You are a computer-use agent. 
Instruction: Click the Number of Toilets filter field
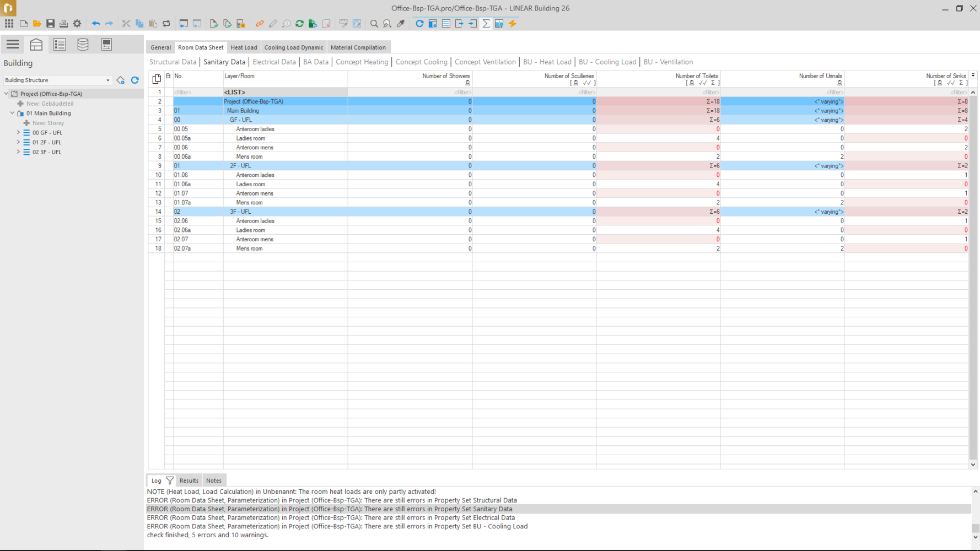click(658, 93)
